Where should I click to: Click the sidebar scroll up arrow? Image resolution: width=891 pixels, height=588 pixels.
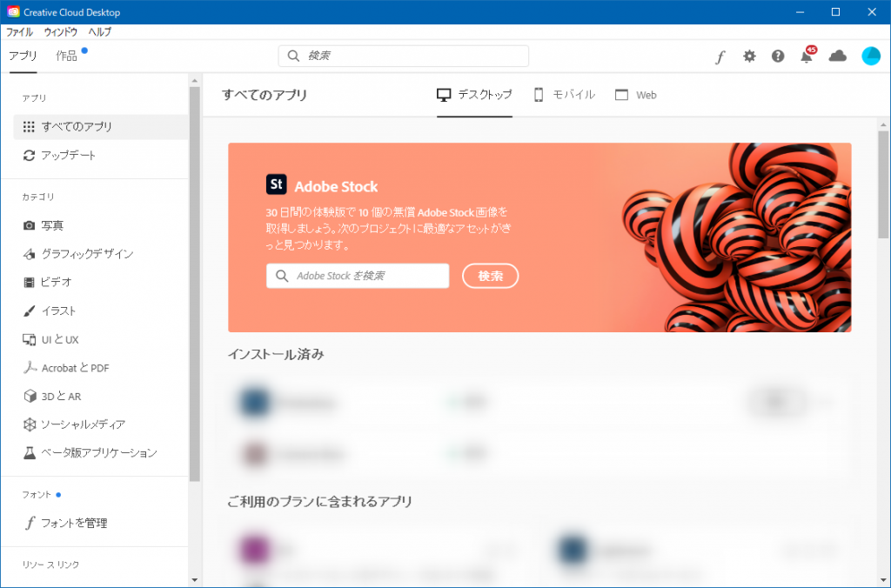[194, 81]
